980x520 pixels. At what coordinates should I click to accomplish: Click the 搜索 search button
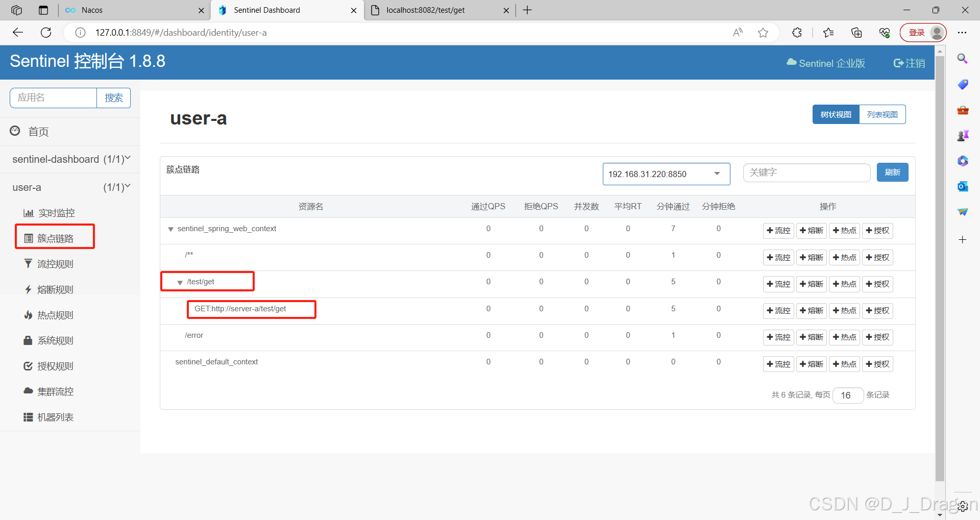coord(113,98)
